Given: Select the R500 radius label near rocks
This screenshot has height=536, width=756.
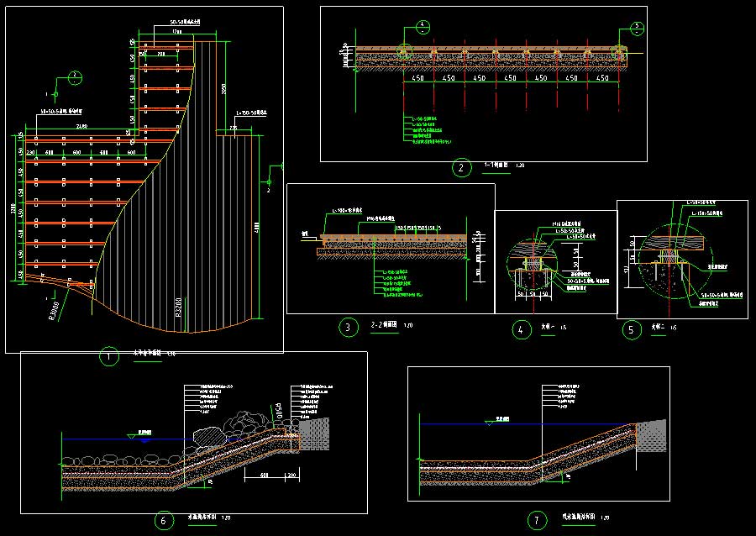Looking at the screenshot, I should (x=279, y=411).
